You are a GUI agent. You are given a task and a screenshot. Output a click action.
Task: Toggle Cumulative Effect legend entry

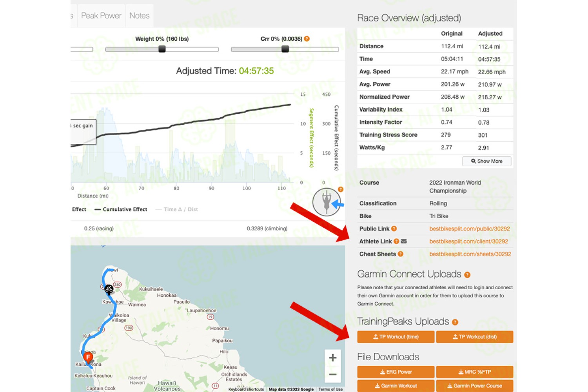click(x=121, y=209)
